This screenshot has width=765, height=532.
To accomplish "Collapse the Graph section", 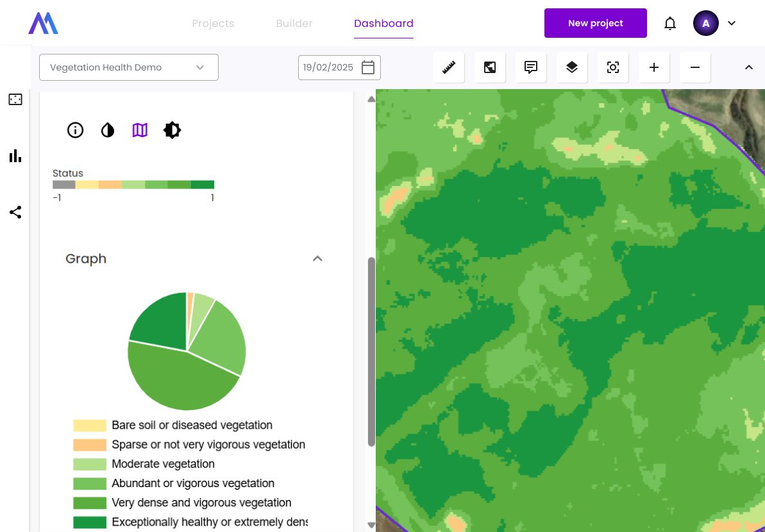I will point(317,259).
